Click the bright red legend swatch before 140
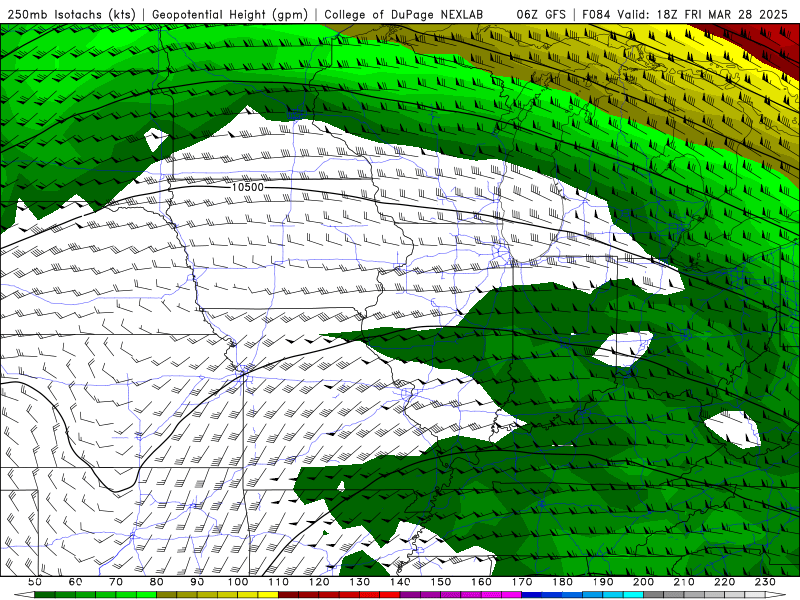Screen dimensions: 800x600 (x=390, y=595)
